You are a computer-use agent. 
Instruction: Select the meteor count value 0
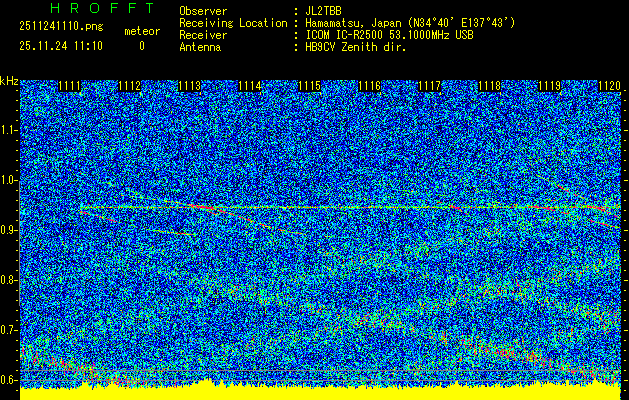coord(141,46)
